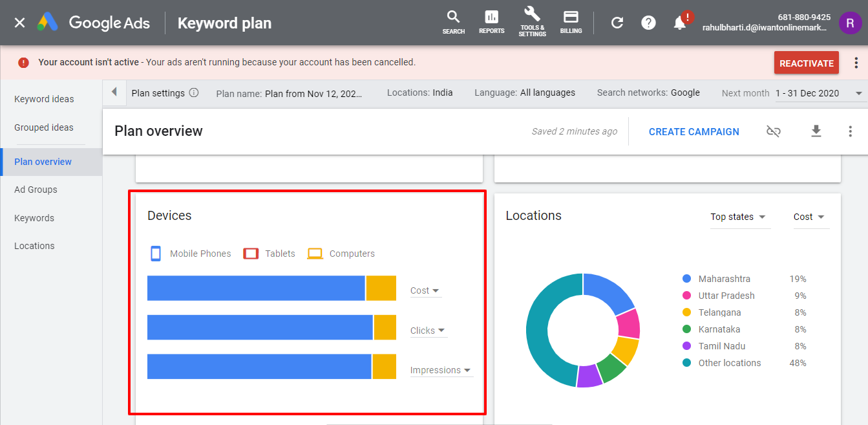Open the Top states dropdown
Viewport: 868px width, 425px height.
click(x=738, y=217)
